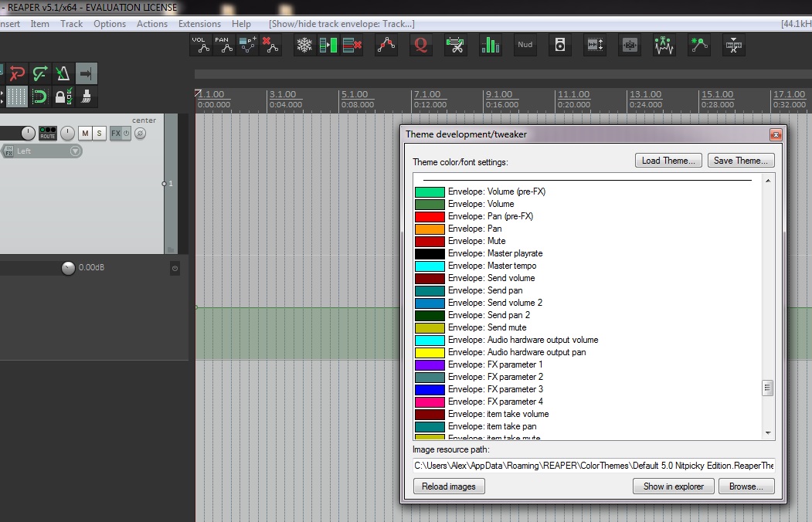The image size is (812, 522).
Task: Click the master power icon
Action: [x=175, y=268]
